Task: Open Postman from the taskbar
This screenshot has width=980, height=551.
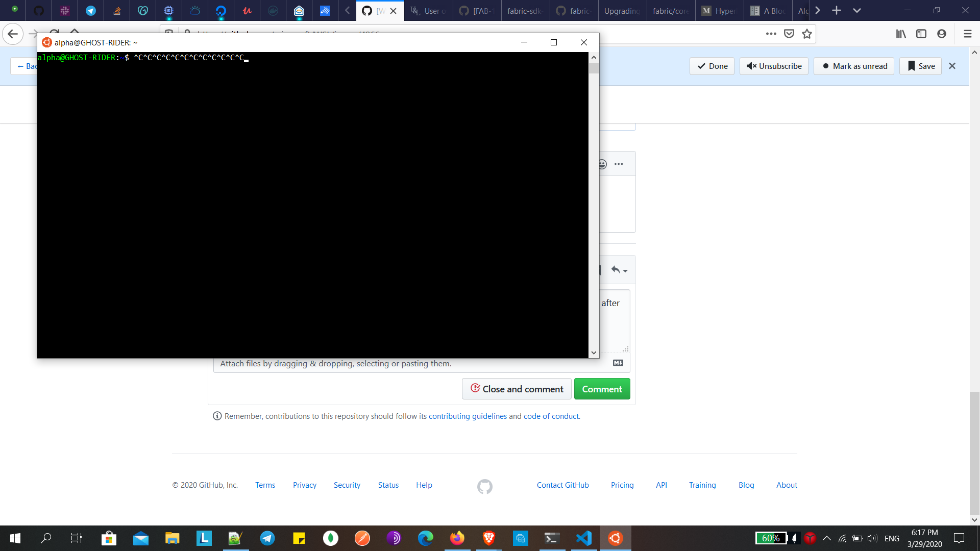Action: pos(362,538)
